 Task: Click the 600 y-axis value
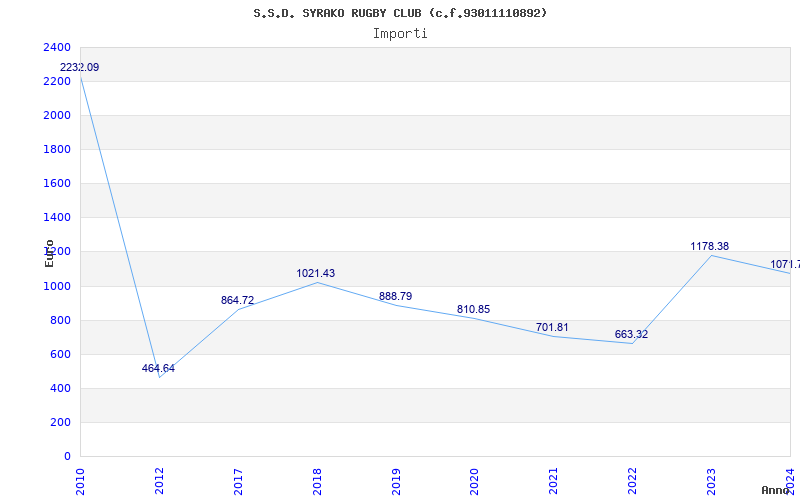tap(60, 355)
